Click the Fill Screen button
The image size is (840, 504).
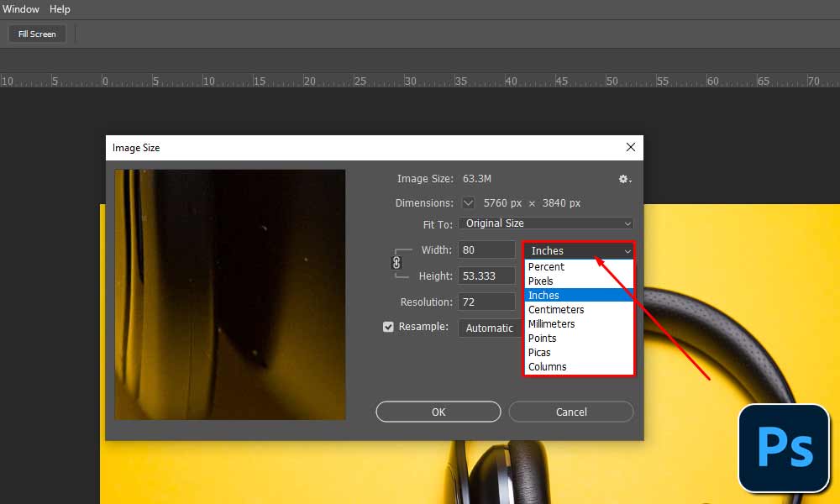37,34
